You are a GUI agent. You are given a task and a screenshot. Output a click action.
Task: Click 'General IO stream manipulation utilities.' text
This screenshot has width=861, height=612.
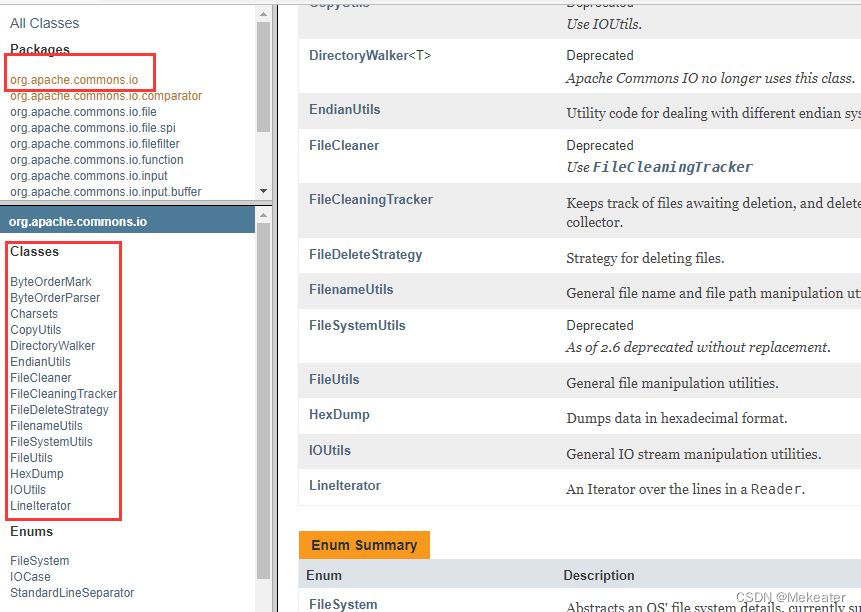(x=694, y=454)
